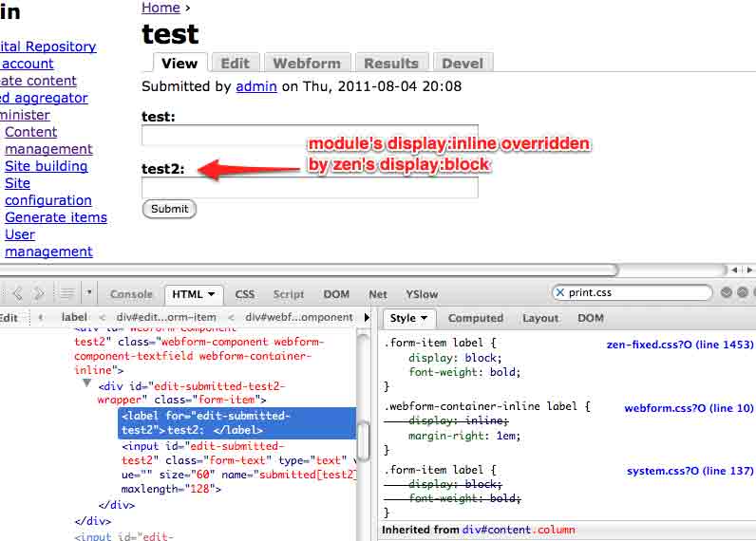Open the Results tab
This screenshot has width=756, height=541.
point(391,63)
